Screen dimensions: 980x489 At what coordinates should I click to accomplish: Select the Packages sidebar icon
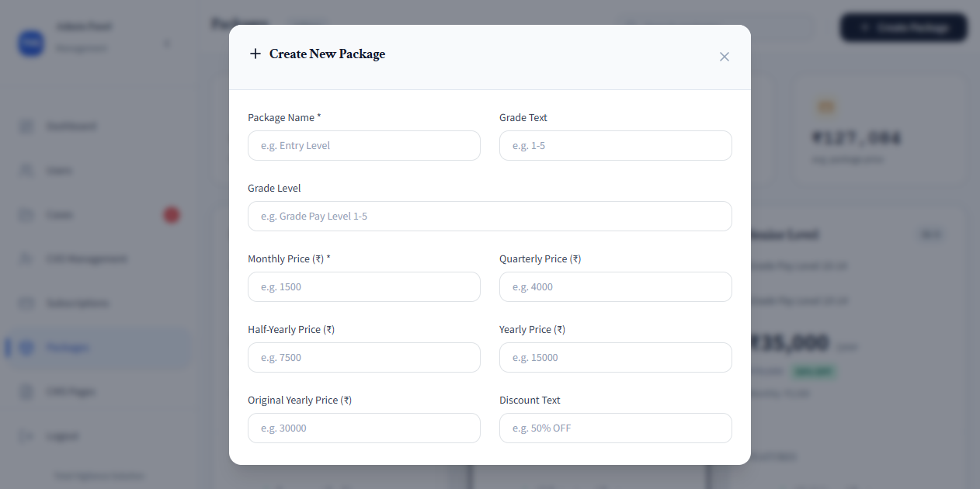[26, 347]
